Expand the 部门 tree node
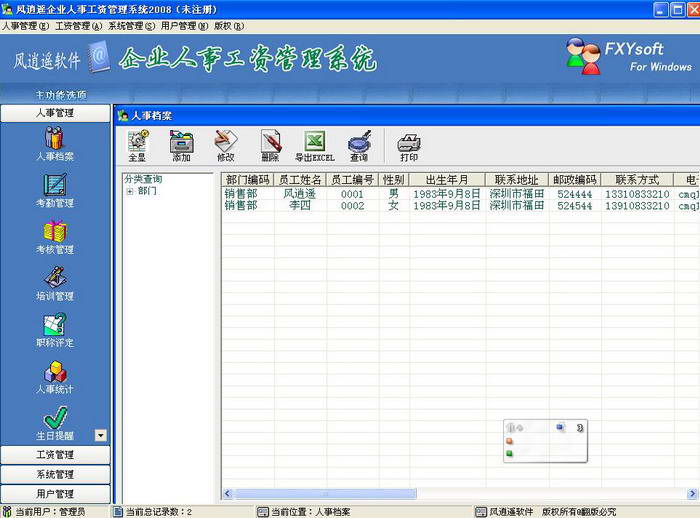This screenshot has height=518, width=700. coord(129,191)
